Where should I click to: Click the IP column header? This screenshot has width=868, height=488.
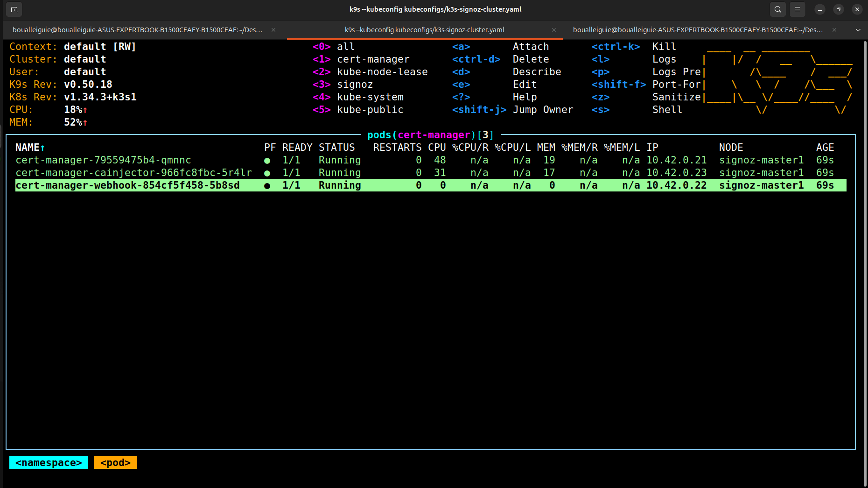652,148
